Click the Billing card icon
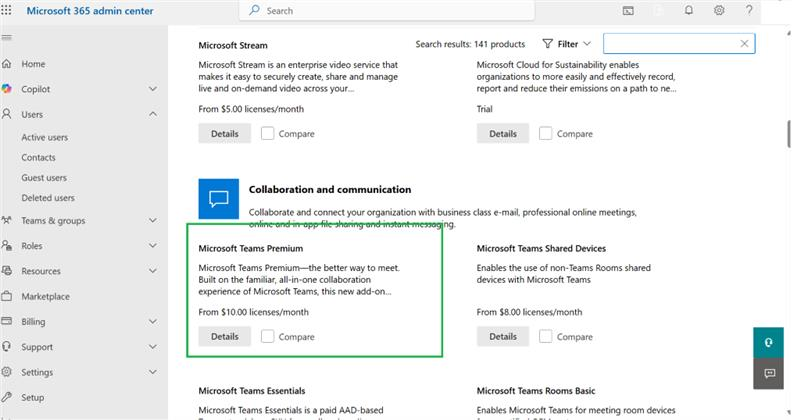The width and height of the screenshot is (800, 420). pos(7,322)
